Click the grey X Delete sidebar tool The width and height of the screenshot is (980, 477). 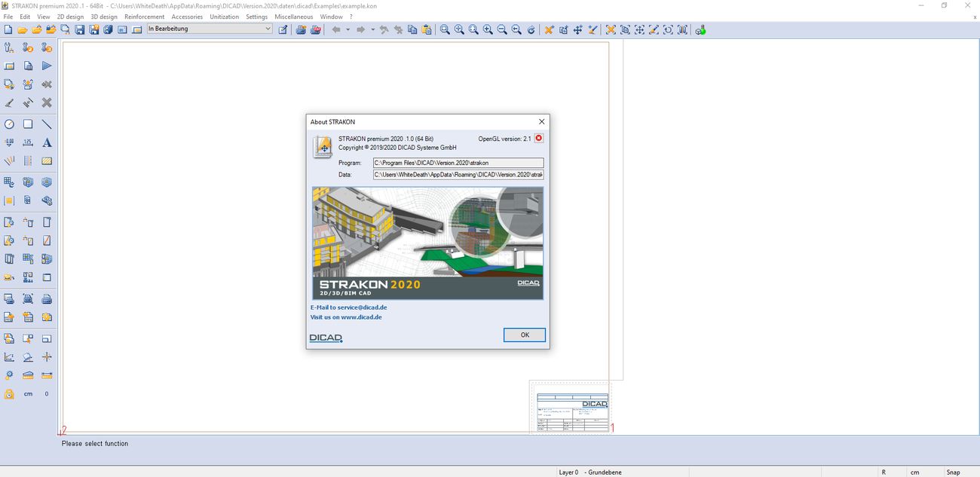coord(47,102)
